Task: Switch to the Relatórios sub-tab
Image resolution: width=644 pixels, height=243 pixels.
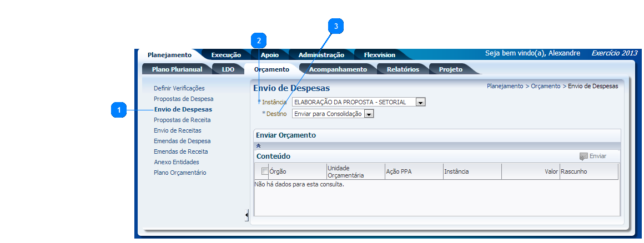Action: tap(402, 69)
